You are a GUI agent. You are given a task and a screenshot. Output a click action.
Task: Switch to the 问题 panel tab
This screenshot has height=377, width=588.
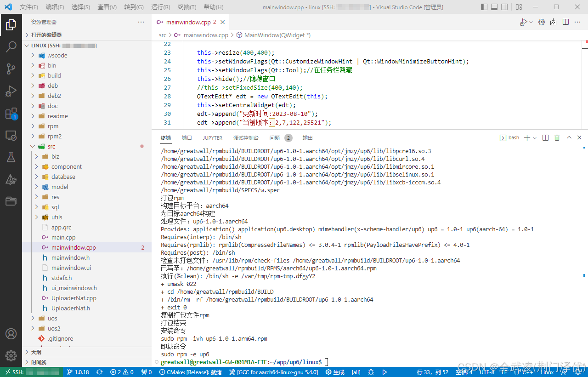(x=275, y=138)
